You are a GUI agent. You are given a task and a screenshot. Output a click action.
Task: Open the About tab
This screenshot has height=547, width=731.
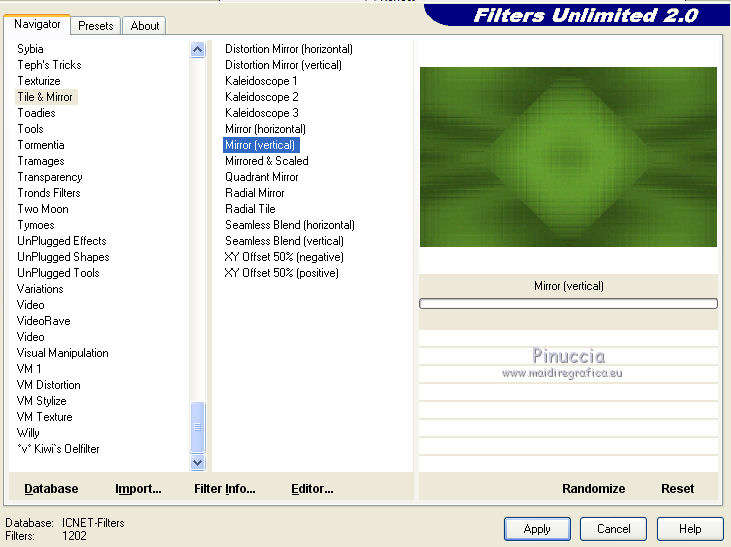point(145,26)
